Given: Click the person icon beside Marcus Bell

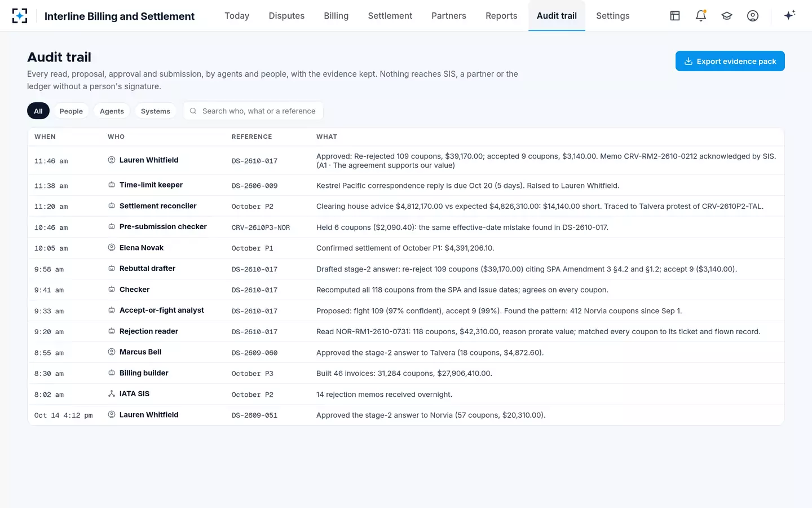Looking at the screenshot, I should (x=112, y=352).
